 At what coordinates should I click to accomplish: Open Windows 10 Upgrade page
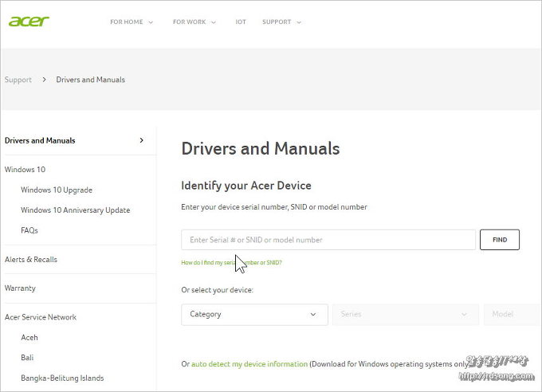pyautogui.click(x=57, y=190)
